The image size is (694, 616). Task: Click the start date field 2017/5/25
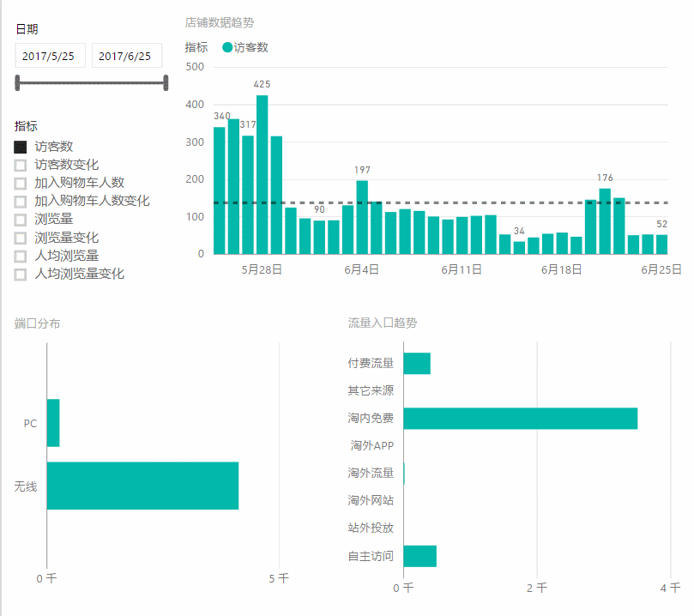[50, 56]
